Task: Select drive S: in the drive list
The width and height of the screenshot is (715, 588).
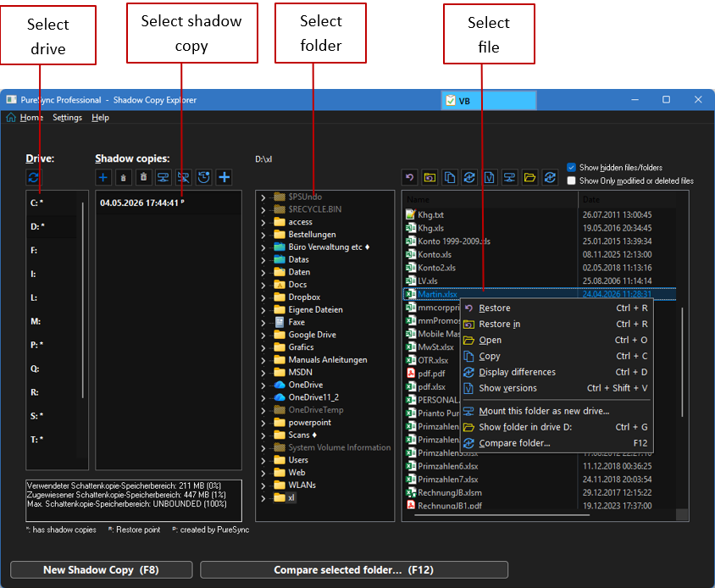Action: tap(52, 415)
